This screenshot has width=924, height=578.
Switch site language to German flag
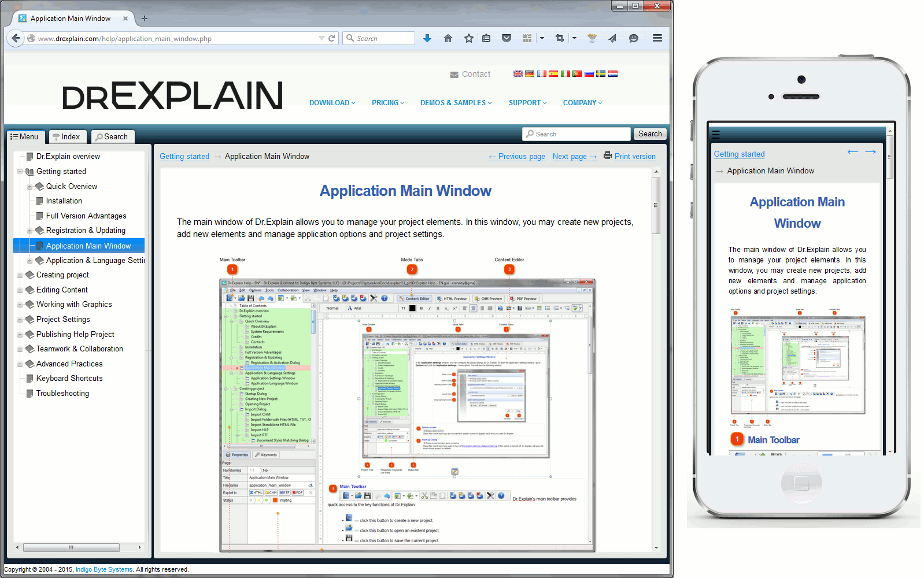[530, 73]
